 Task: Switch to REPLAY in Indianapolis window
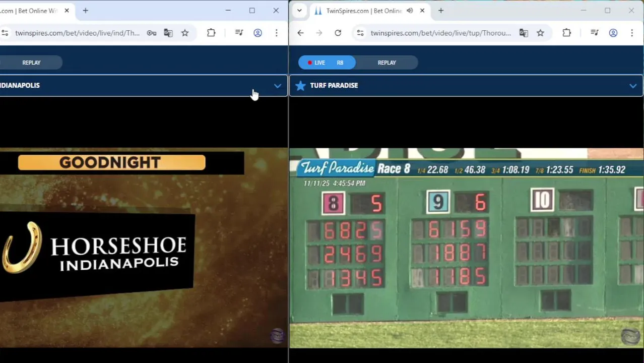tap(31, 63)
